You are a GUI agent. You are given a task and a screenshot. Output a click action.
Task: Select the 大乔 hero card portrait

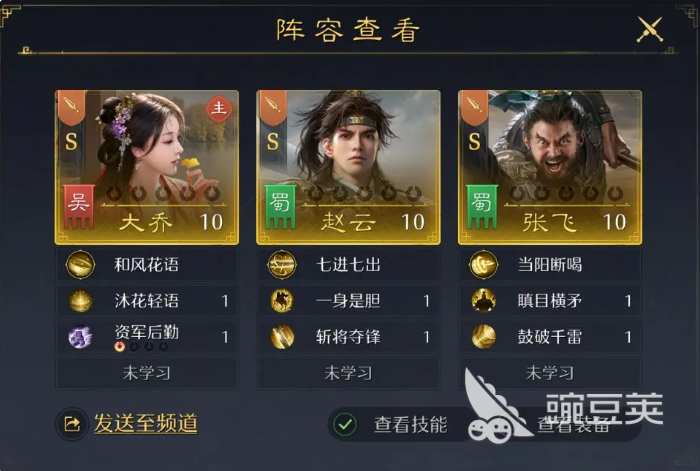147,167
